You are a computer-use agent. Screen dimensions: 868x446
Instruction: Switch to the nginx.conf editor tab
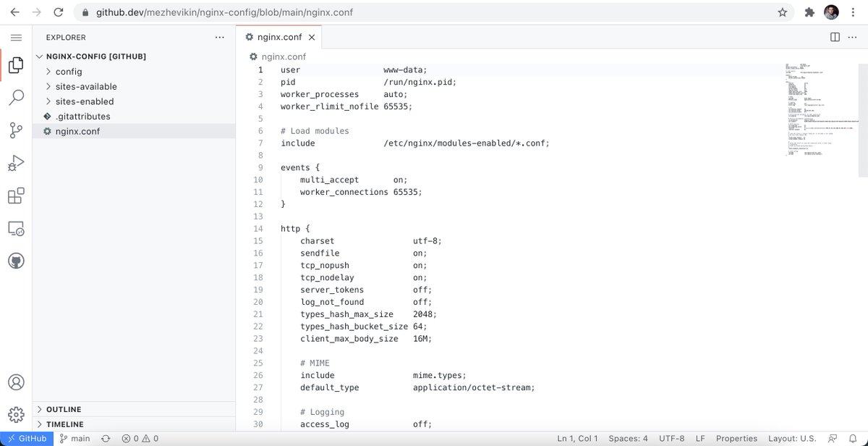279,37
